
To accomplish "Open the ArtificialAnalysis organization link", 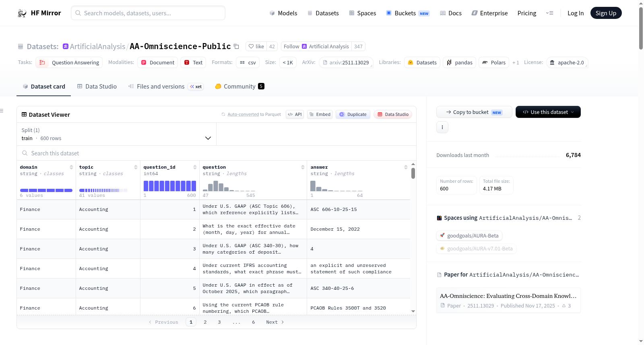I will click(x=97, y=46).
